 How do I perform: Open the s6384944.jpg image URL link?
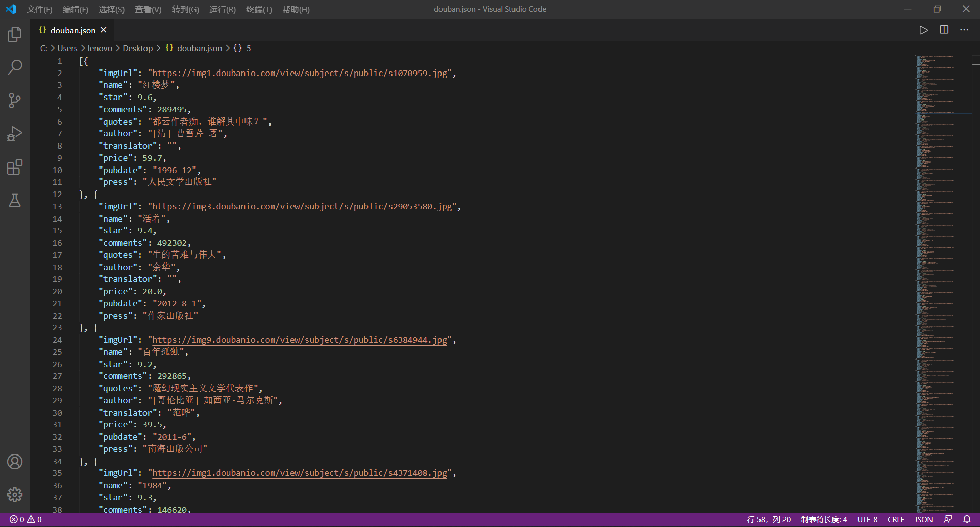click(300, 340)
